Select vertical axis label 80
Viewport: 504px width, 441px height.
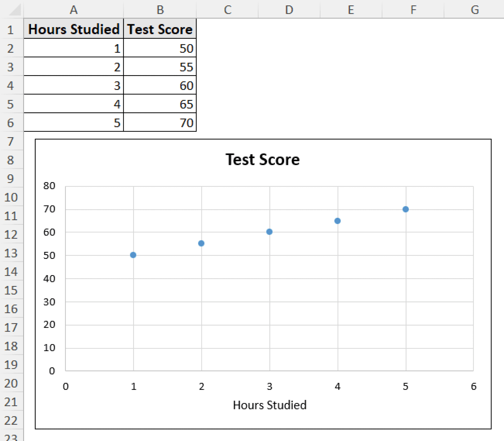(x=49, y=186)
